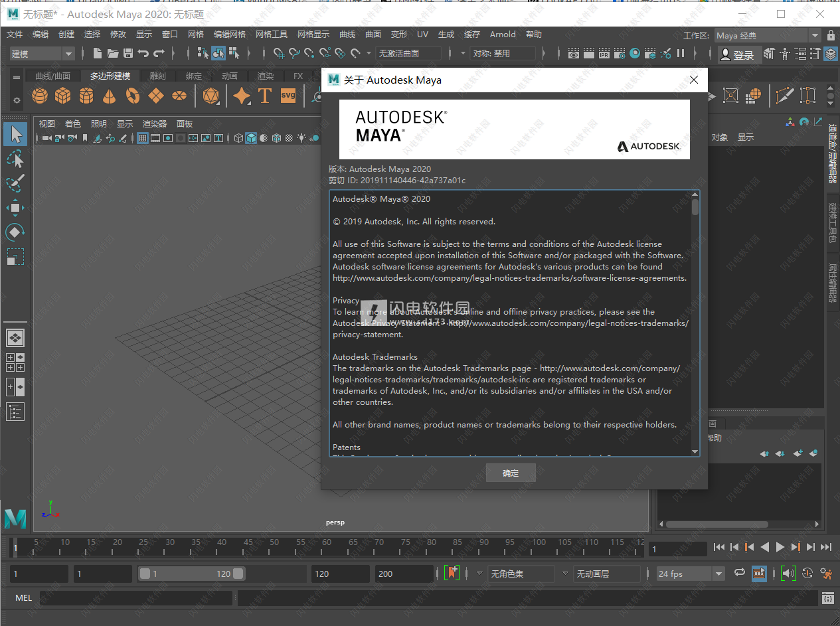Click frame 60 on the time slider
This screenshot has width=840, height=626.
pyautogui.click(x=326, y=547)
